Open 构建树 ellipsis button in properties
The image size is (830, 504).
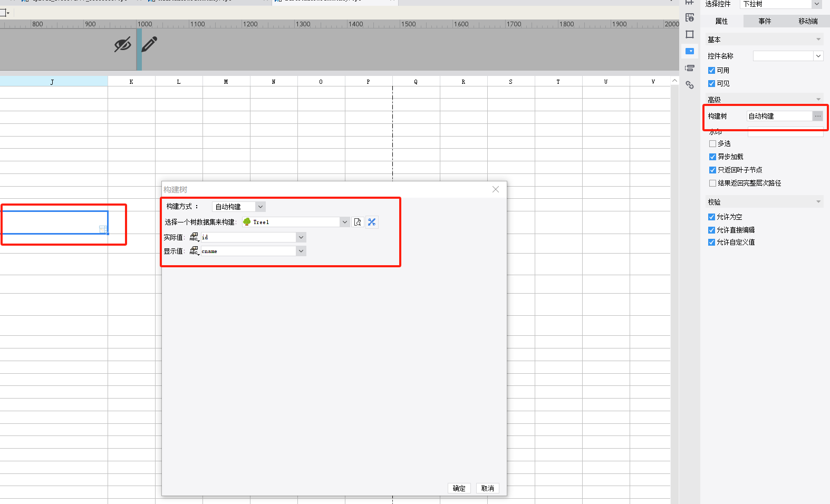[818, 116]
